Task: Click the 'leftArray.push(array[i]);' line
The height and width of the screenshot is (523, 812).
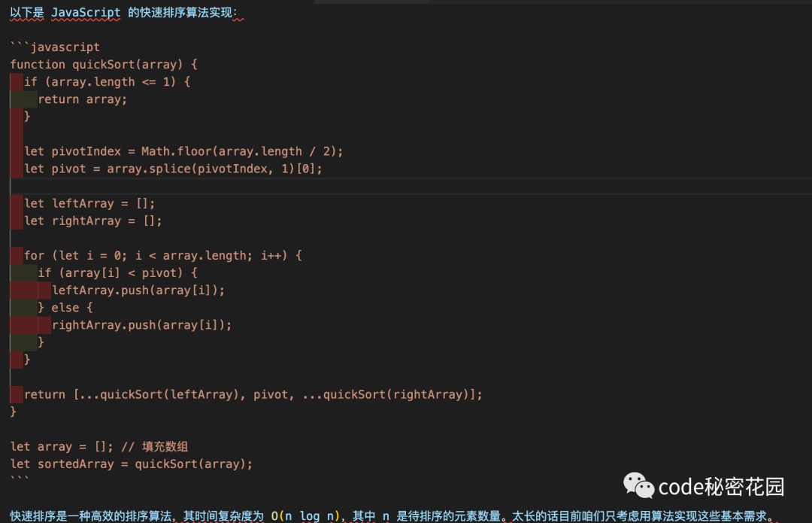Action: pos(138,290)
